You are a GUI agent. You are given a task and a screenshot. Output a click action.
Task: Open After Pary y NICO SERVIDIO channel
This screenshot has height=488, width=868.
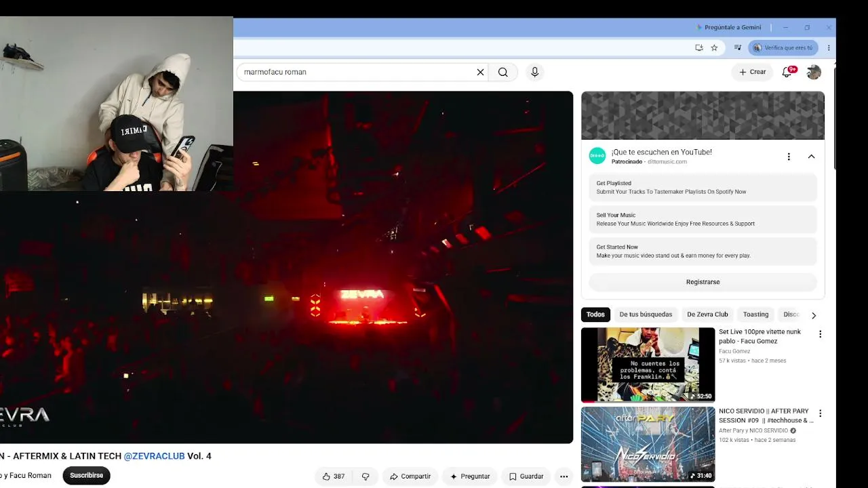point(753,430)
